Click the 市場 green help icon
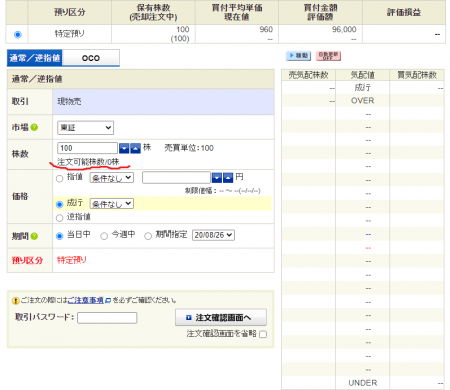This screenshot has height=390, width=450. click(34, 127)
